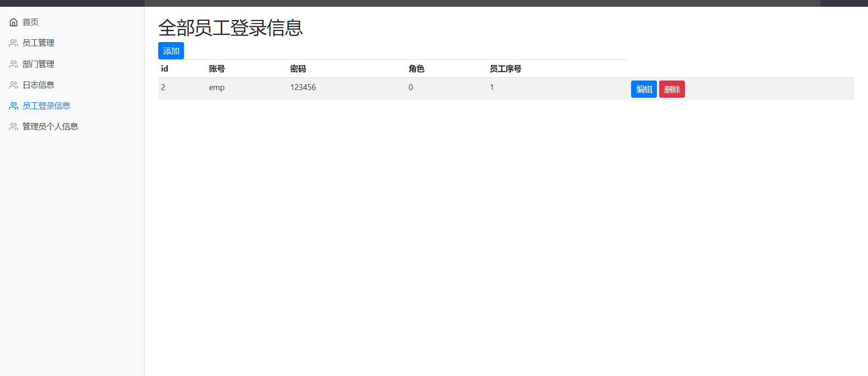The width and height of the screenshot is (868, 376).
Task: Select the 员工登录信息 sidebar item
Action: pos(47,106)
